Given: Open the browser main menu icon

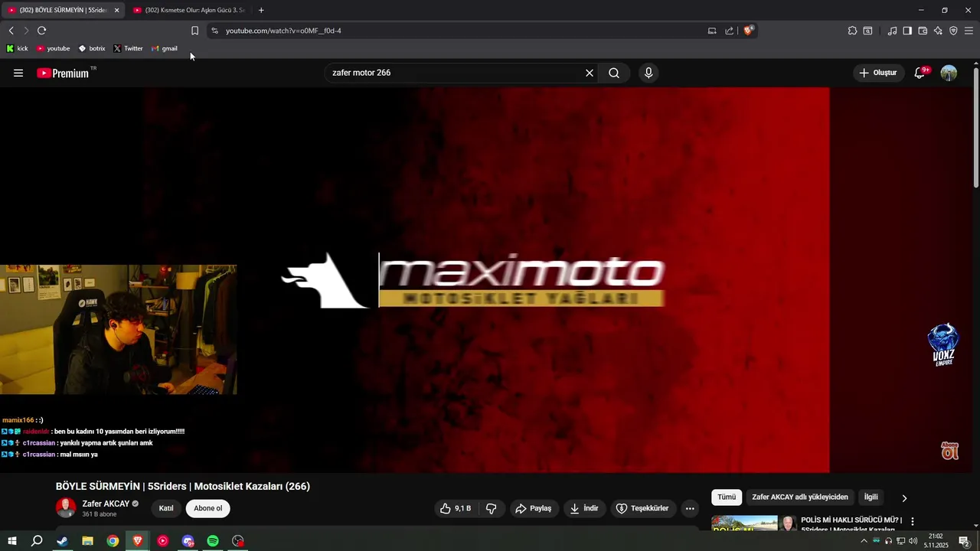Looking at the screenshot, I should point(969,31).
